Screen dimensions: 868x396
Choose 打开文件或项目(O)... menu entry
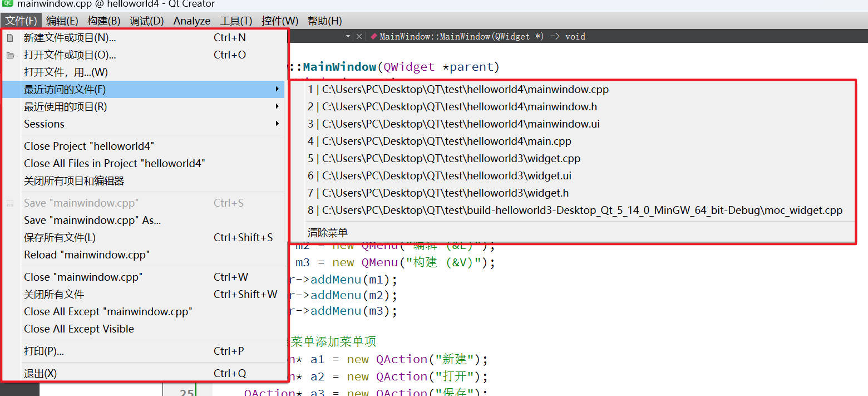pyautogui.click(x=144, y=55)
